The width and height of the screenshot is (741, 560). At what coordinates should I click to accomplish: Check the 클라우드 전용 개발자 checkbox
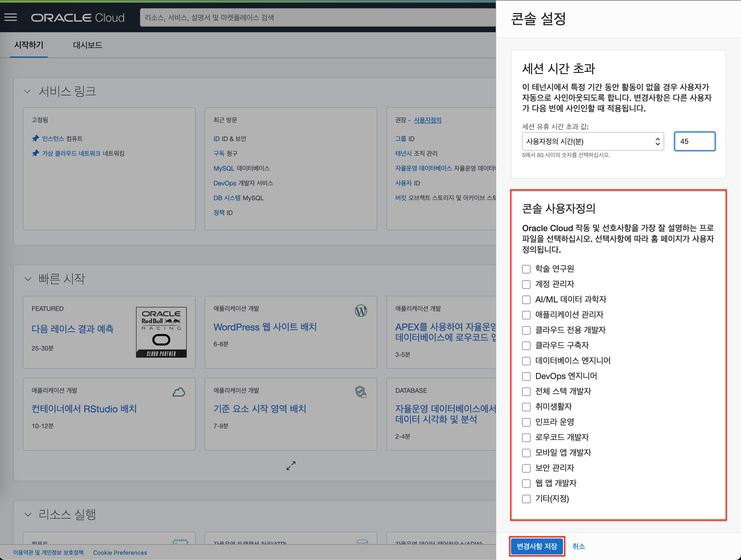[x=526, y=330]
